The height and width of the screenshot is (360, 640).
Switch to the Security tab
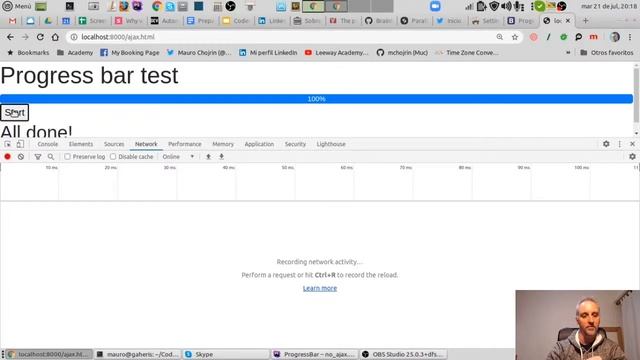tap(295, 144)
